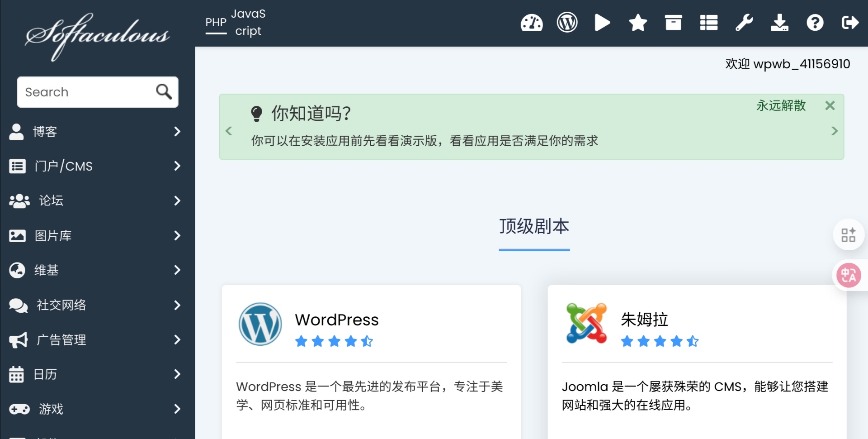Image resolution: width=868 pixels, height=439 pixels.
Task: Click 永远解散 to dismiss tips forever
Action: (781, 106)
